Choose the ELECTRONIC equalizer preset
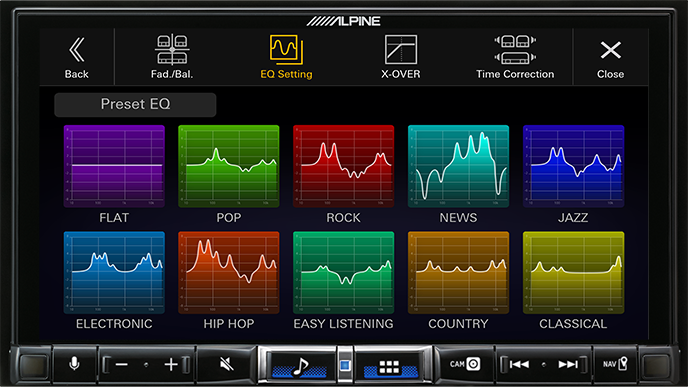 tap(114, 272)
